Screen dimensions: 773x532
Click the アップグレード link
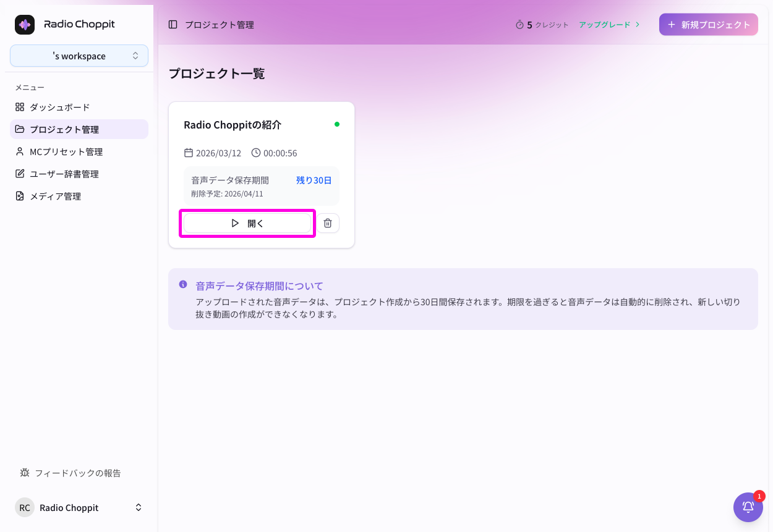pos(609,25)
